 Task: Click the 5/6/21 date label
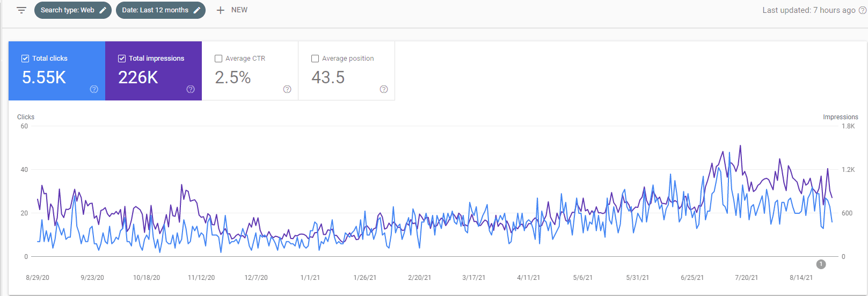click(x=583, y=278)
